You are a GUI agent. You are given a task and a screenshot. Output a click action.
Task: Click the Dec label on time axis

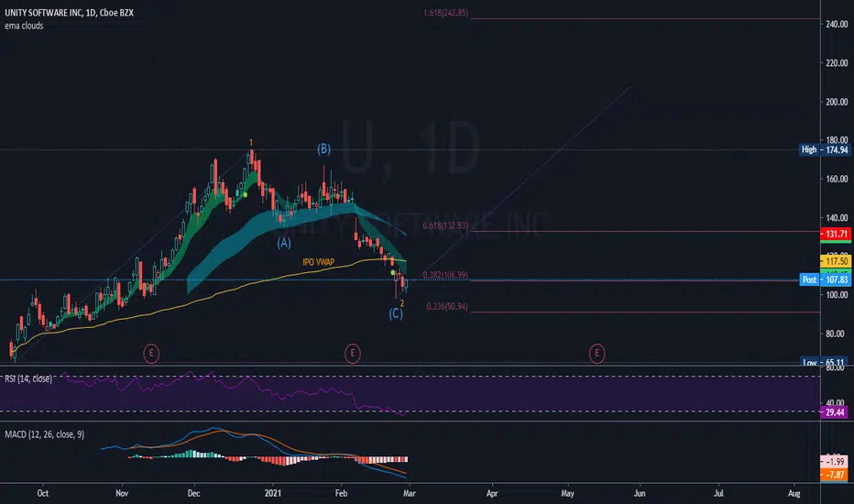pos(193,493)
